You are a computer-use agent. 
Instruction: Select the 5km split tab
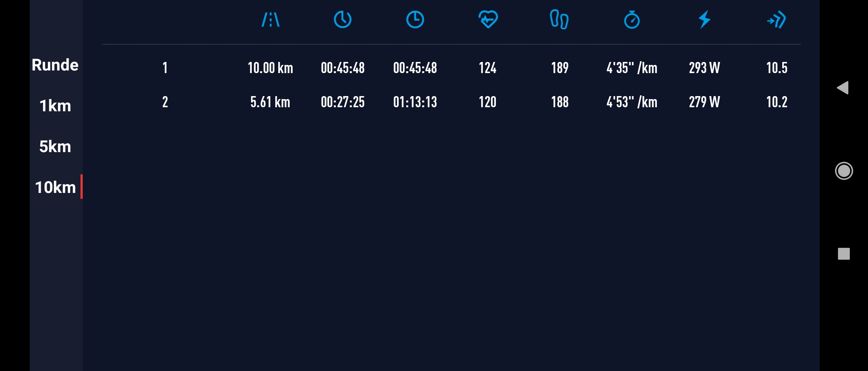tap(55, 147)
